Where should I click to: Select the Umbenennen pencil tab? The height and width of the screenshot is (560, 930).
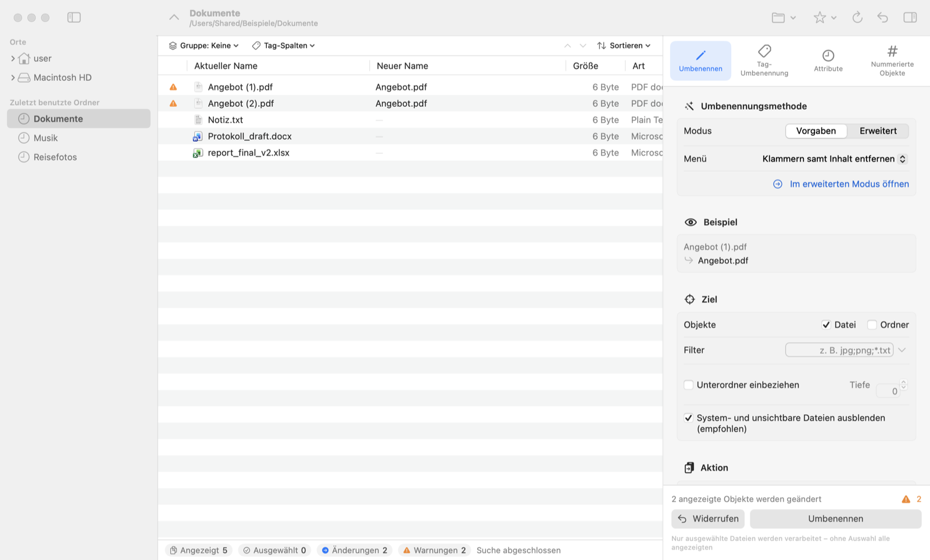pos(700,60)
